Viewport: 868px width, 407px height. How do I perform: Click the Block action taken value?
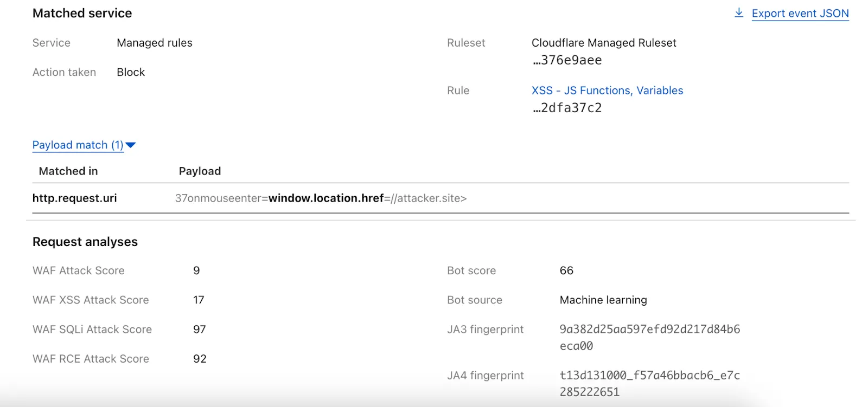131,72
